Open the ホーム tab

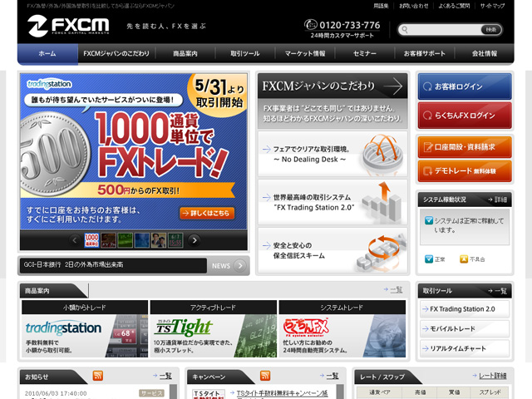pos(47,53)
